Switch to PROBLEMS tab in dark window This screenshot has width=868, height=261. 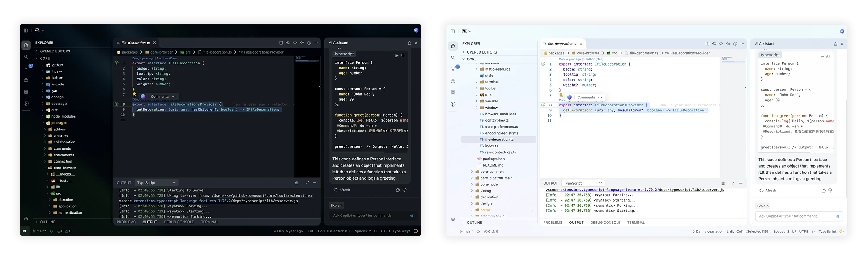point(126,222)
